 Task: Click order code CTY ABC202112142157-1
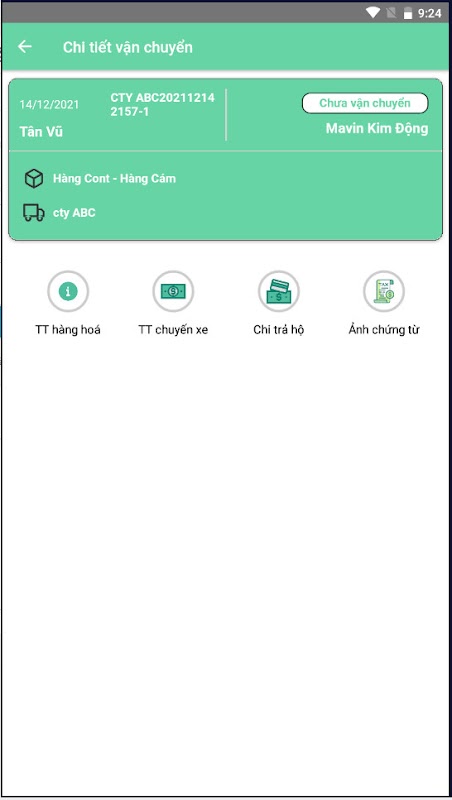(x=162, y=105)
